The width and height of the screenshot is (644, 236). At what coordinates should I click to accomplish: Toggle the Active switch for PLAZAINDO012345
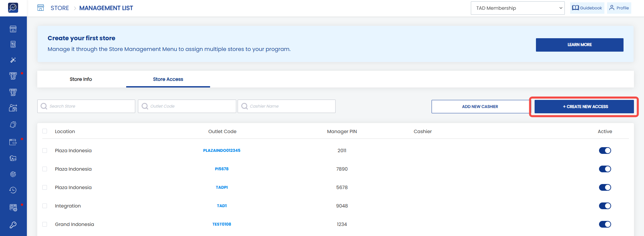click(x=605, y=151)
